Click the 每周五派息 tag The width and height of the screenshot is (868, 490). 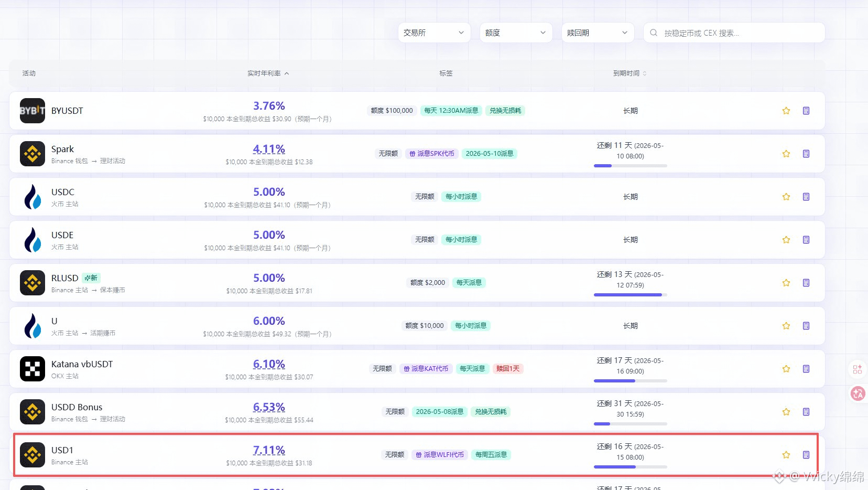(x=491, y=455)
